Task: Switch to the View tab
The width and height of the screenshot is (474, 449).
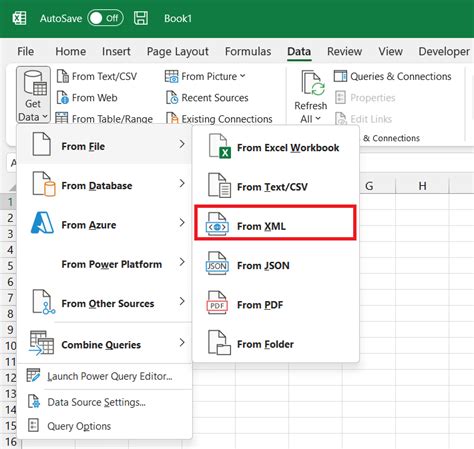Action: pyautogui.click(x=390, y=51)
